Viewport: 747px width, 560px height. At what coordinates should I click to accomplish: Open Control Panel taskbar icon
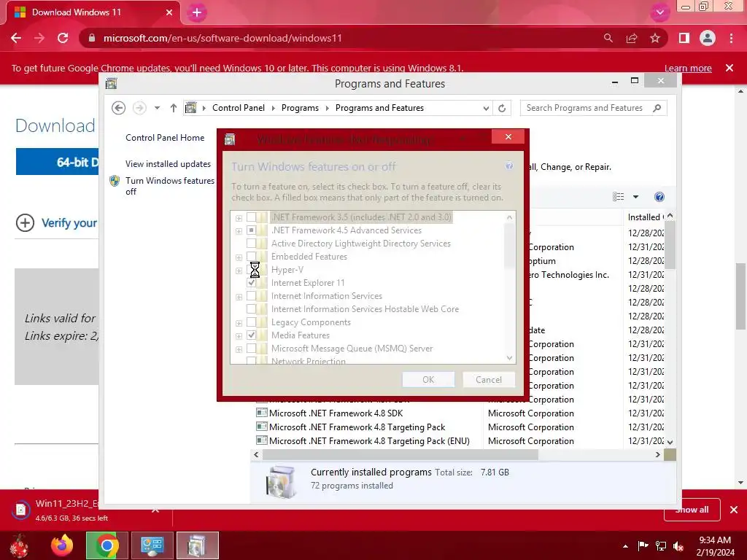(x=152, y=545)
